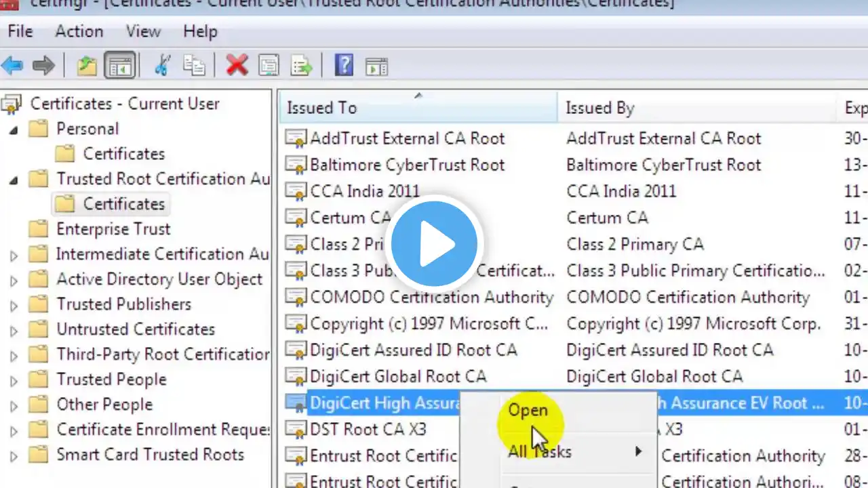The image size is (868, 488).
Task: Sort by the Issued By column header
Action: click(696, 108)
